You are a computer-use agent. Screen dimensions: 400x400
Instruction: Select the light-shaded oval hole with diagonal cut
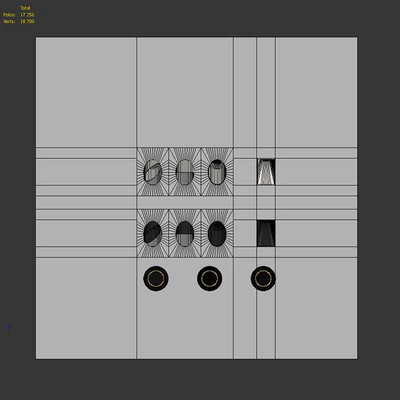pyautogui.click(x=153, y=172)
